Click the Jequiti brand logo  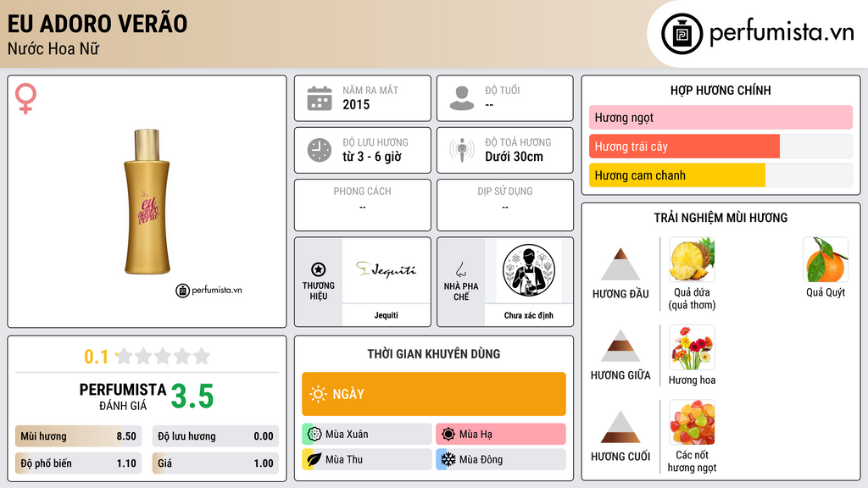[x=386, y=269]
